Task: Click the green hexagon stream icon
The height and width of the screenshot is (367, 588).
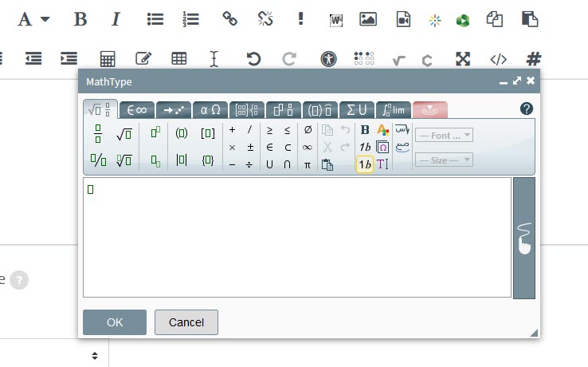Action: pyautogui.click(x=463, y=21)
